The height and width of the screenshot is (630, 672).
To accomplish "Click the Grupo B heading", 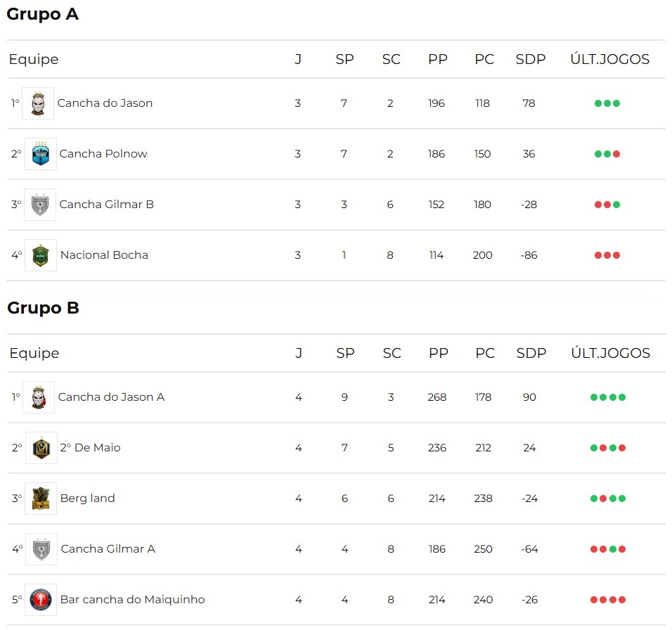I will coord(44,308).
